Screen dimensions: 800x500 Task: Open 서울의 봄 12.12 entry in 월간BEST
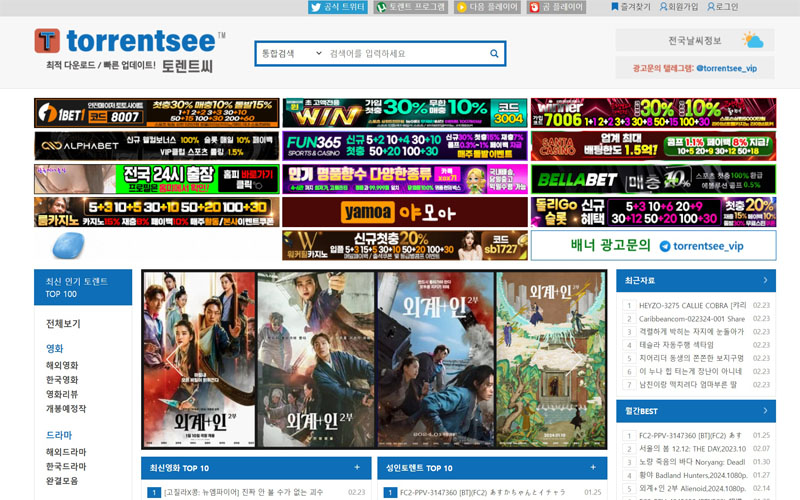(x=692, y=449)
